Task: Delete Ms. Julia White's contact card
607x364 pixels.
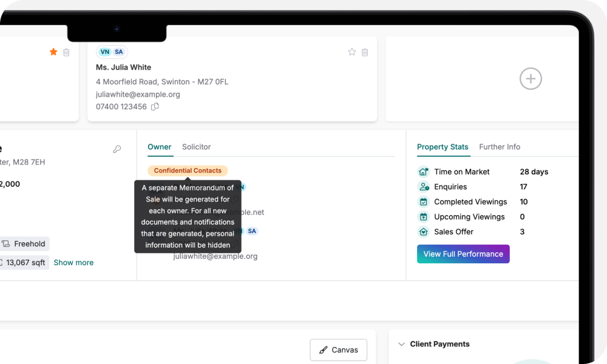Action: pos(365,52)
